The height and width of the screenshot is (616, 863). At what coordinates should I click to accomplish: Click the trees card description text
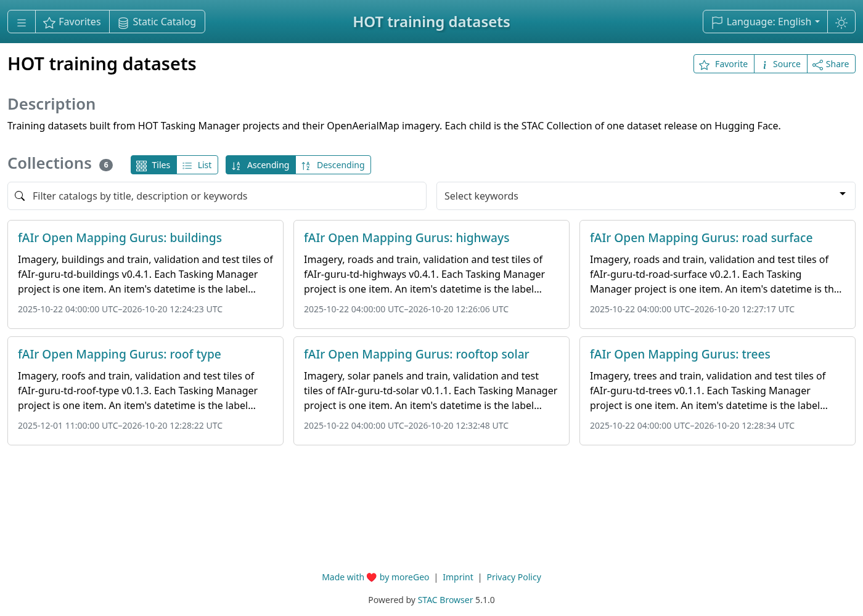point(709,391)
